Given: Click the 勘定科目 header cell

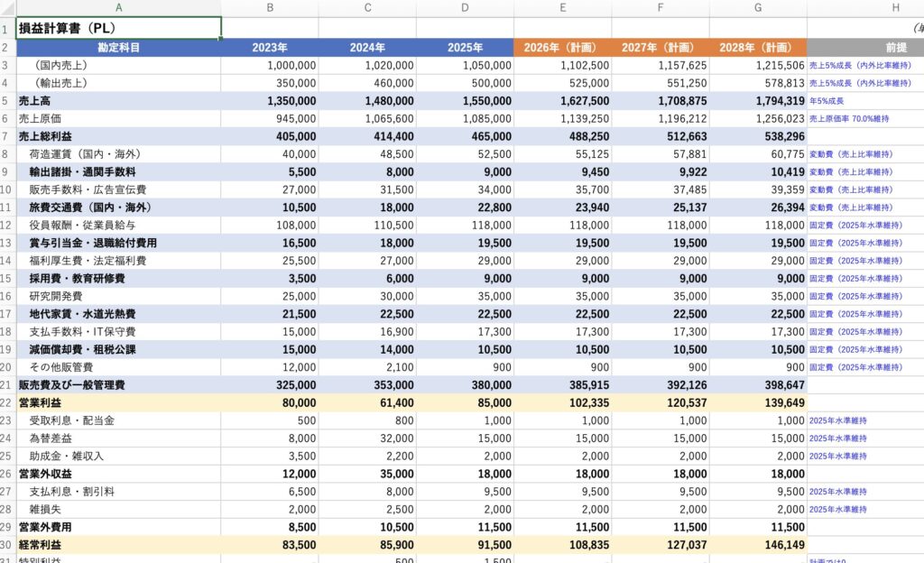Looking at the screenshot, I should coord(118,47).
